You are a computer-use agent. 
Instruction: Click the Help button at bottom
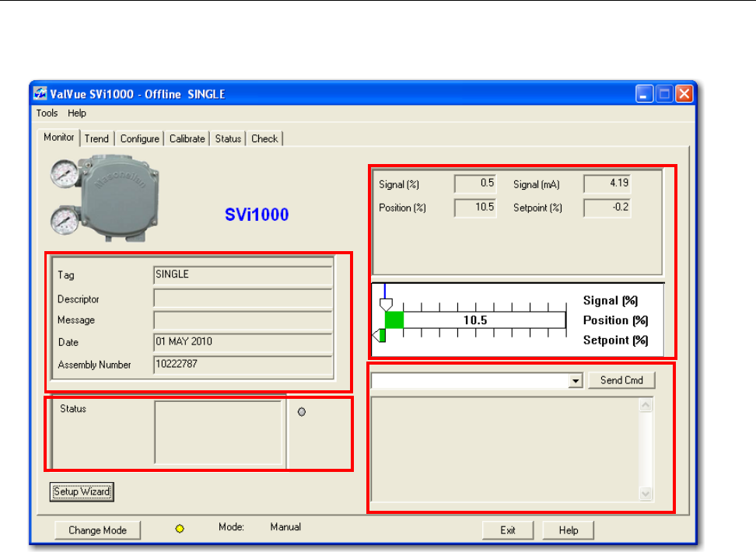click(569, 530)
